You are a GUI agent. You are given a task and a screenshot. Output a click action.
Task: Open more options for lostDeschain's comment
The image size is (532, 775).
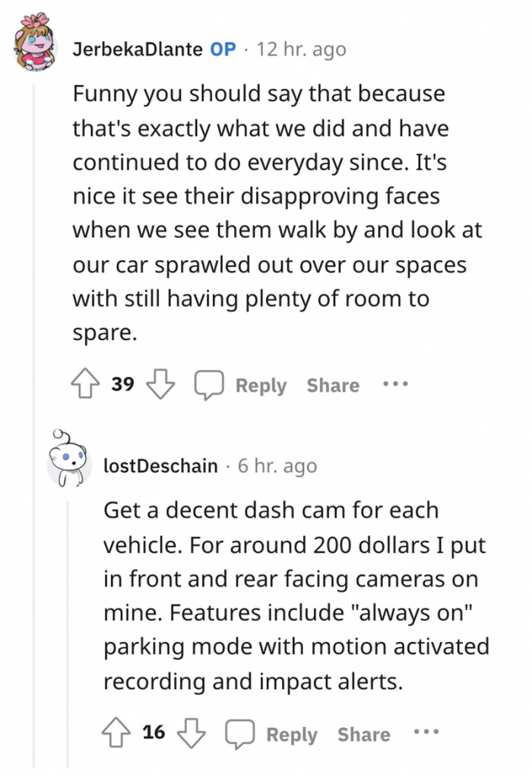pyautogui.click(x=426, y=733)
